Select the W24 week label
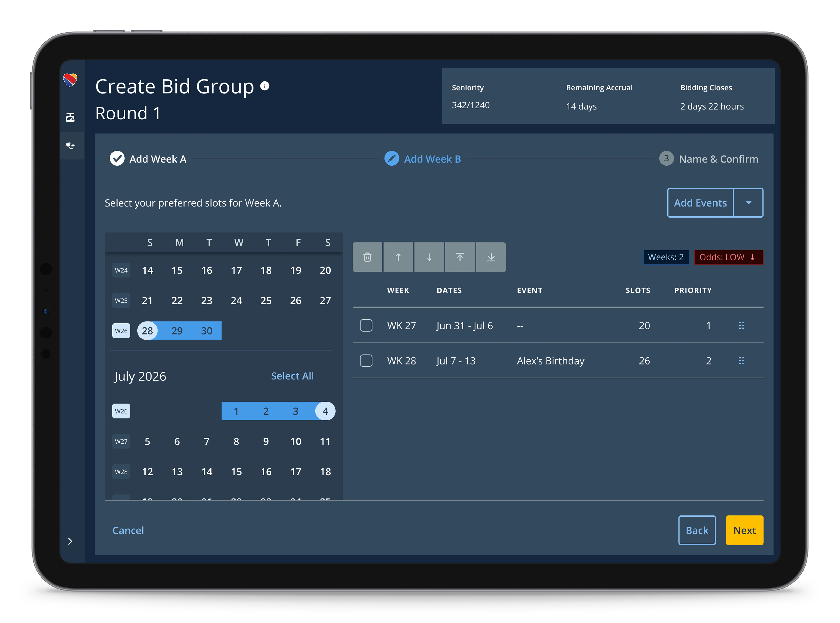 121,270
